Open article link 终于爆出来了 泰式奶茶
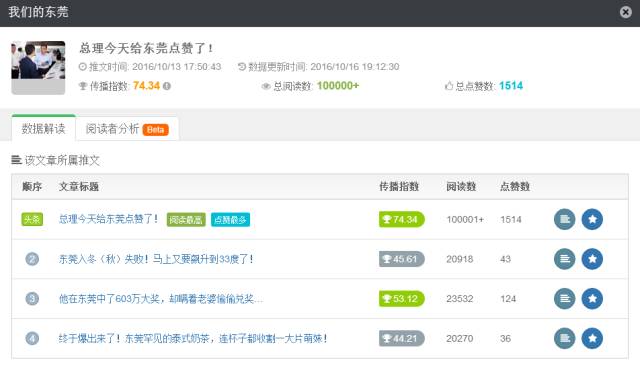 [x=193, y=338]
